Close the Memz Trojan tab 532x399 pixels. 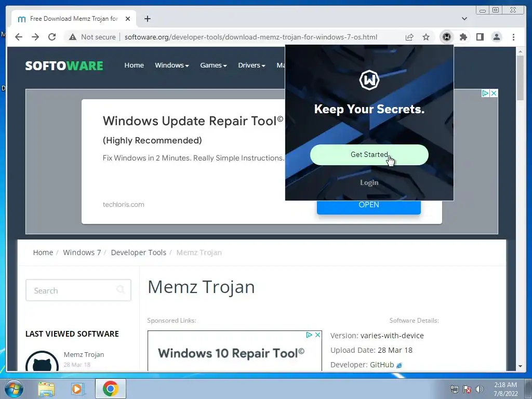[128, 19]
